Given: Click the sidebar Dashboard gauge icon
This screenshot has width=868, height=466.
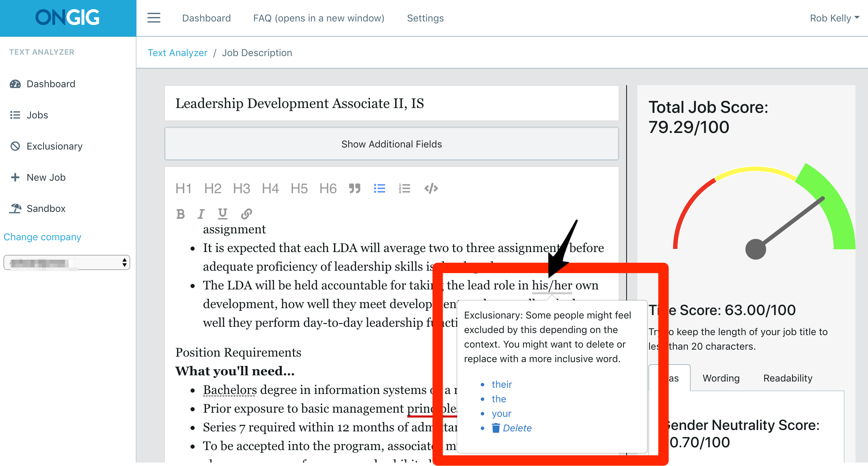Looking at the screenshot, I should (15, 84).
